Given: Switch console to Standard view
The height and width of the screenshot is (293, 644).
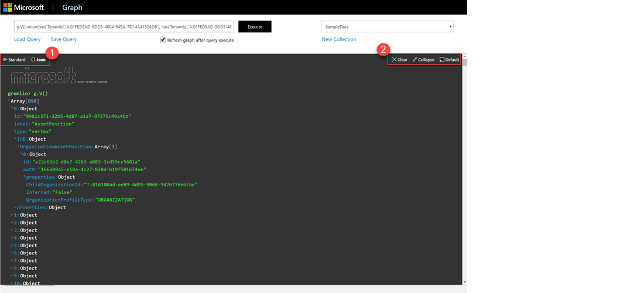Looking at the screenshot, I should point(14,60).
